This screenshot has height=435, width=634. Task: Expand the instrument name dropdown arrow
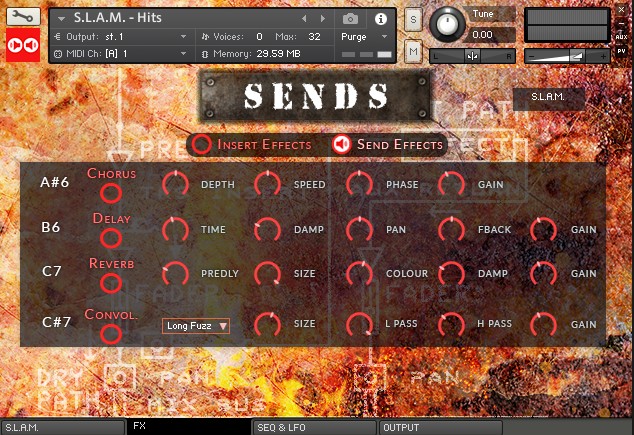[61, 19]
